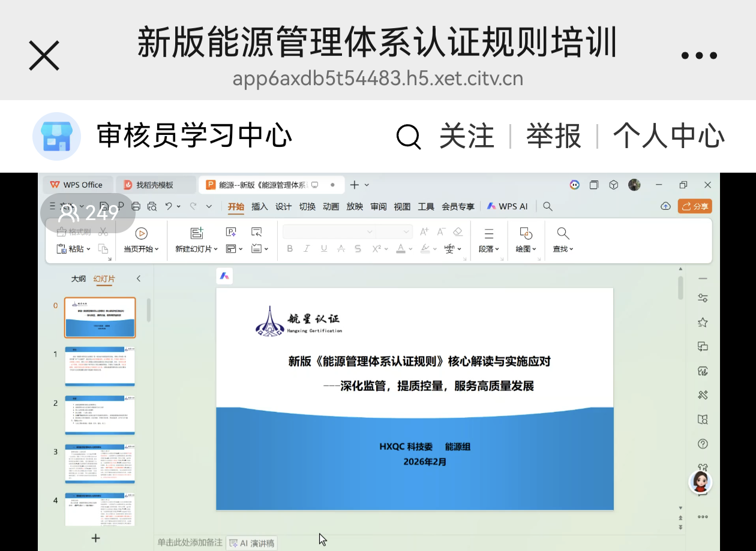Image resolution: width=756 pixels, height=551 pixels.
Task: Tap the search magnifier beside 关注
Action: click(x=409, y=137)
